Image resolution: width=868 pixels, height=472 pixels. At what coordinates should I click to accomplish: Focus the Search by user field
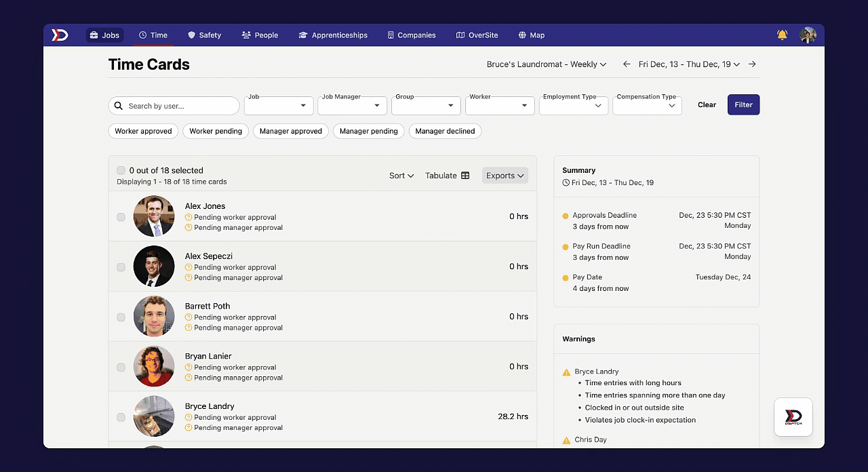coord(174,106)
